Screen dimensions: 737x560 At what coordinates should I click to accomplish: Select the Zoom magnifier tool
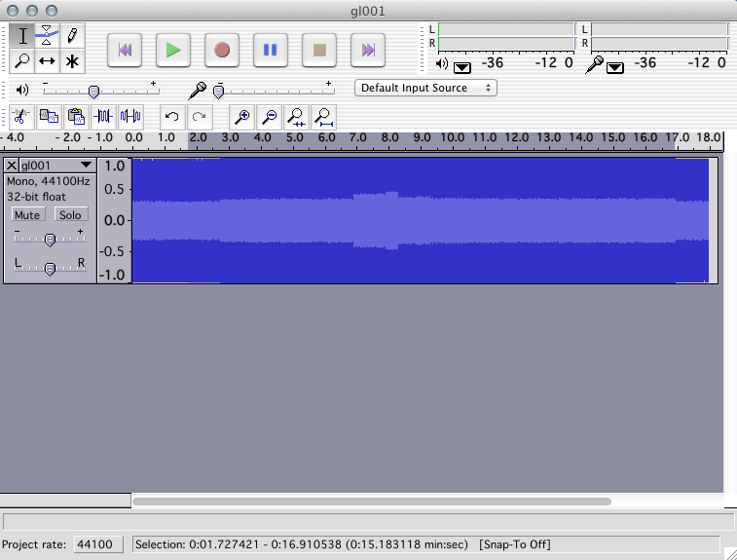coord(21,61)
